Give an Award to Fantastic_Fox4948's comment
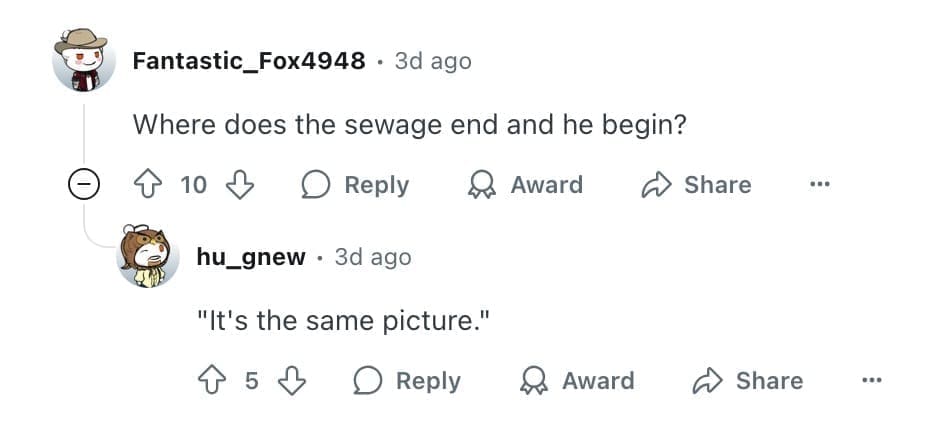938x438 pixels. 526,185
